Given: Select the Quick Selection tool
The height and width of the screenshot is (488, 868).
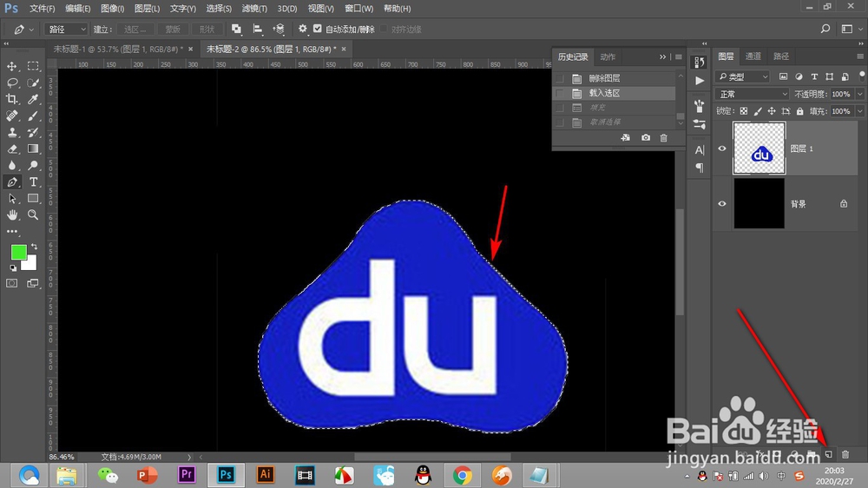Looking at the screenshot, I should [x=33, y=82].
